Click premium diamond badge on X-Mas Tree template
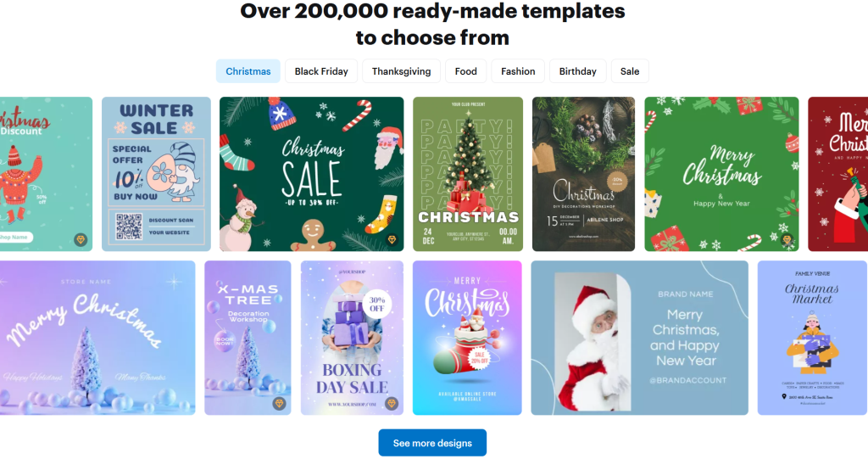This screenshot has width=868, height=459. (279, 403)
